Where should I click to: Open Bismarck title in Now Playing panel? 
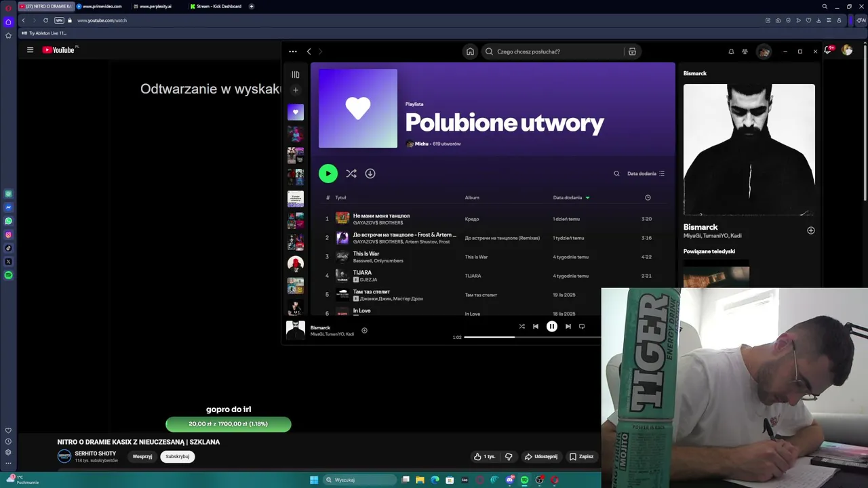coord(701,227)
